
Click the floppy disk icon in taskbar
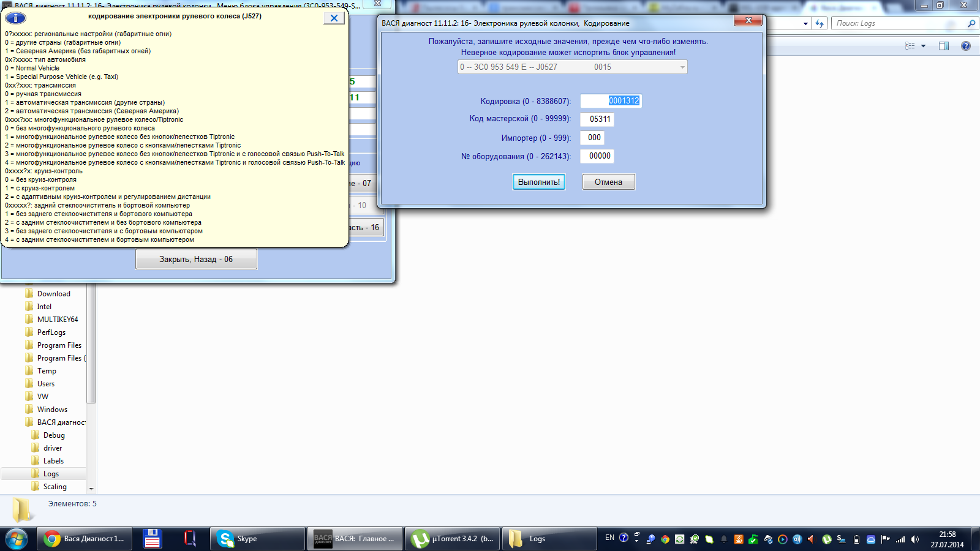[x=152, y=539]
